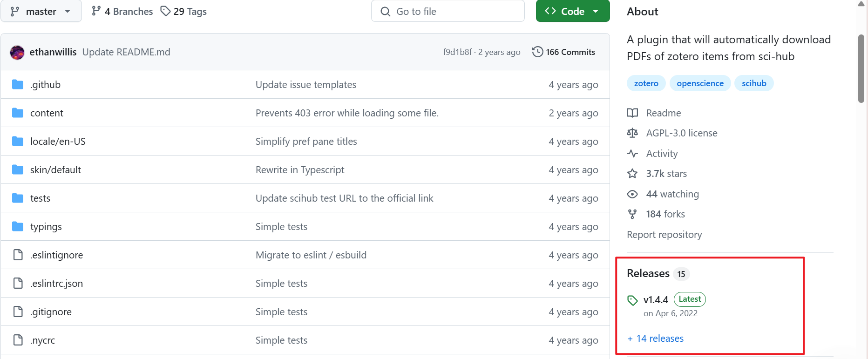View 184 forks list
Image resolution: width=868 pixels, height=359 pixels.
click(x=665, y=214)
